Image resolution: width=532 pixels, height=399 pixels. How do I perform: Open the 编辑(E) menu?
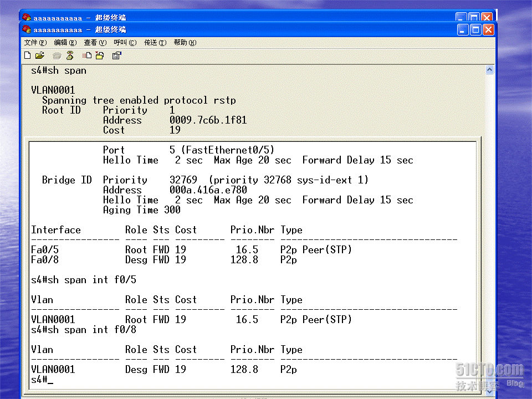pyautogui.click(x=65, y=43)
